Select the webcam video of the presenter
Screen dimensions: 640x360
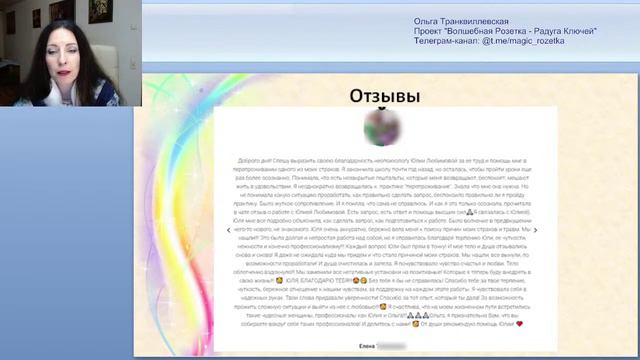71,53
